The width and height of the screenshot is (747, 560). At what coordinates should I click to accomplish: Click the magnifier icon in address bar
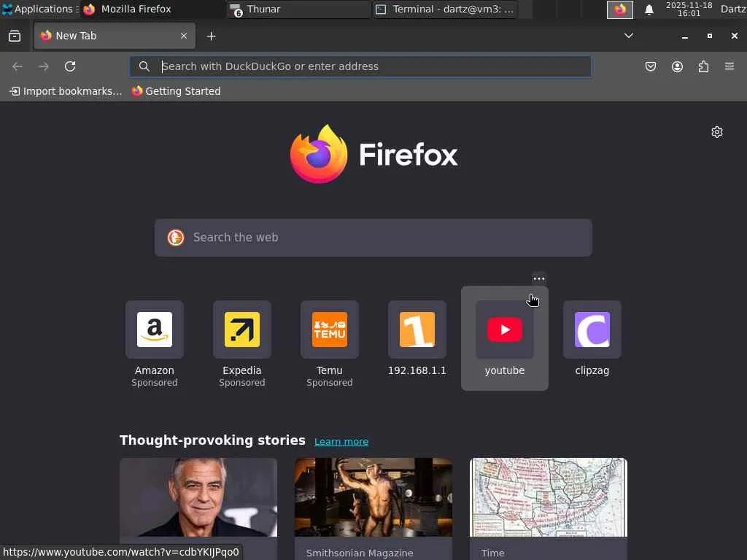(x=144, y=66)
